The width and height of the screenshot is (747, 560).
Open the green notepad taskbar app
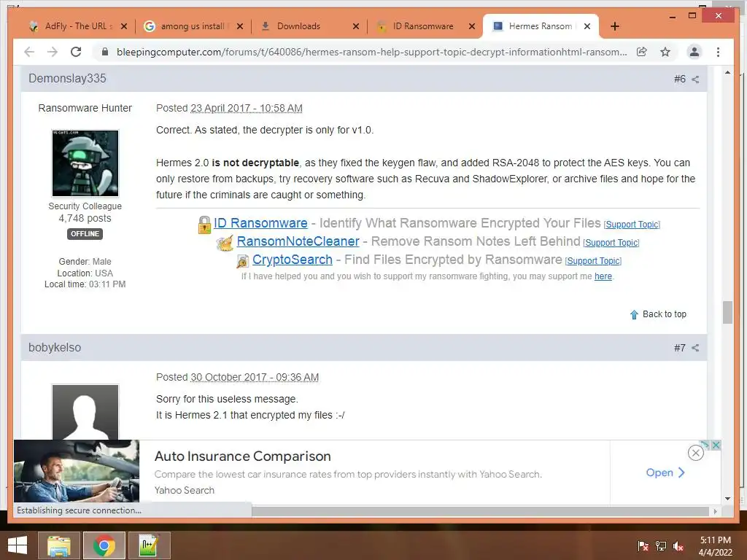[149, 545]
